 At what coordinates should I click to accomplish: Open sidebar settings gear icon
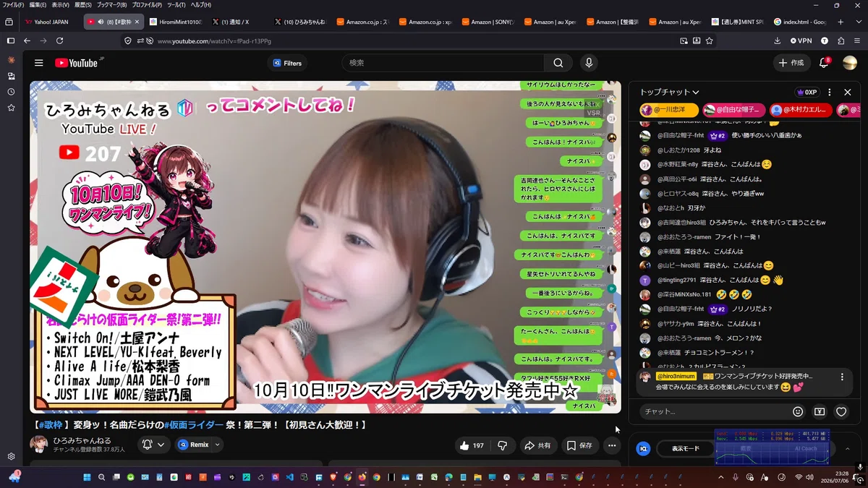pos(11,456)
